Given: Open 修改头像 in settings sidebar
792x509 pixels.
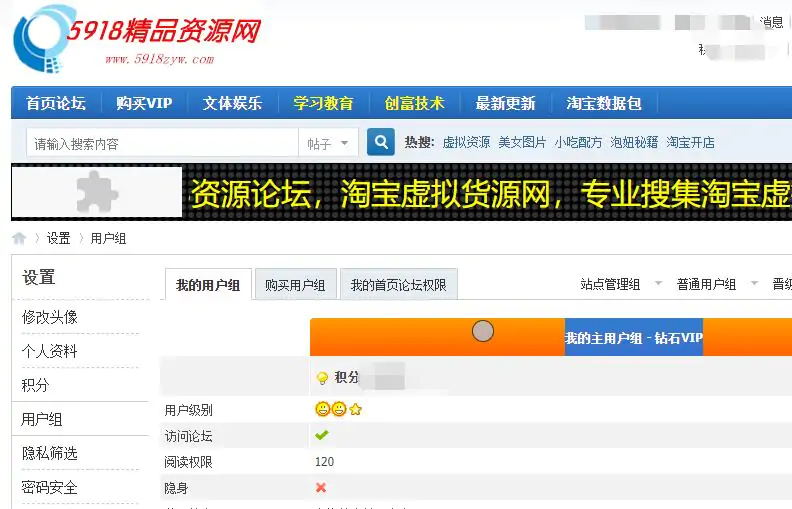Looking at the screenshot, I should tap(50, 317).
